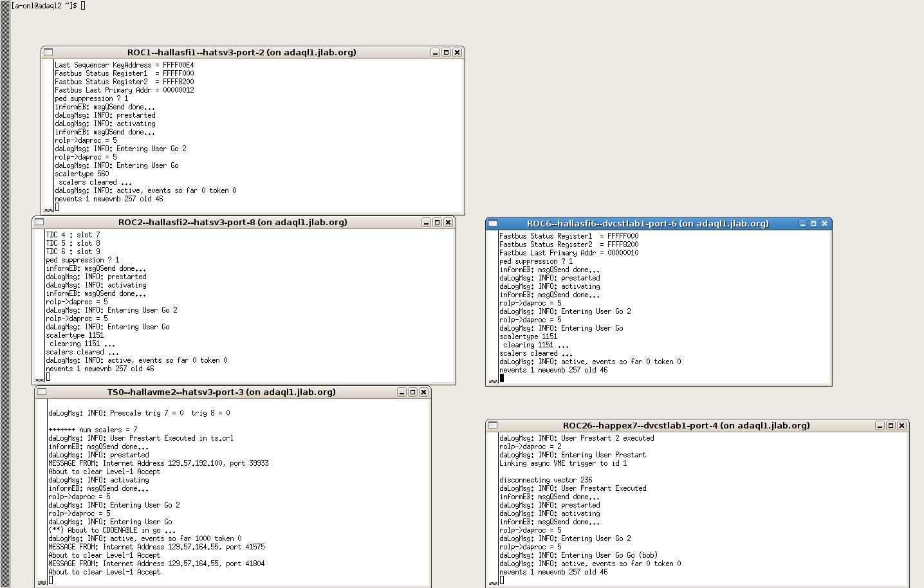The image size is (924, 588).
Task: Click 'scalertype 1151' line in ROC2
Action: 75,335
